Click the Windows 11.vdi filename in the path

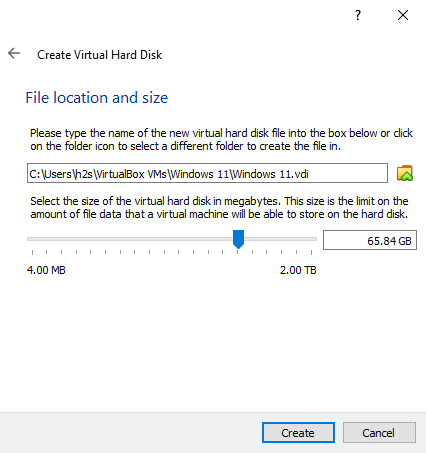pyautogui.click(x=271, y=174)
